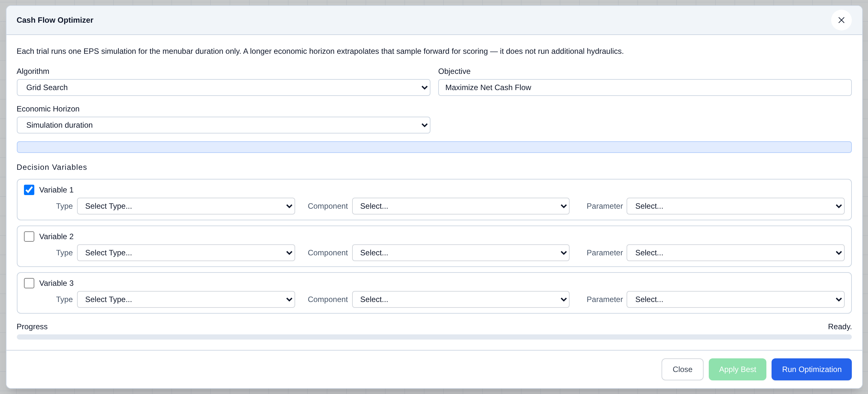This screenshot has height=394, width=868.
Task: Click the 'Variable 2' label text
Action: tap(56, 236)
